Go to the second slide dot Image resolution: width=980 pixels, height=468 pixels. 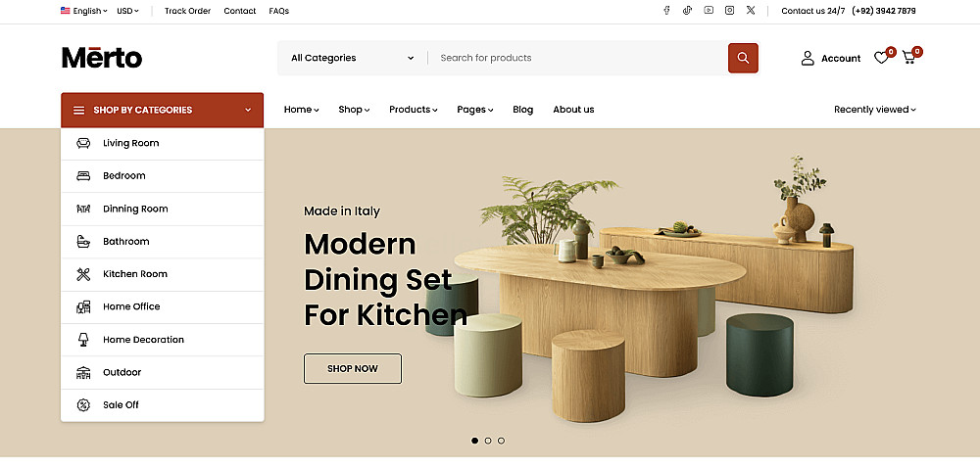pyautogui.click(x=488, y=441)
